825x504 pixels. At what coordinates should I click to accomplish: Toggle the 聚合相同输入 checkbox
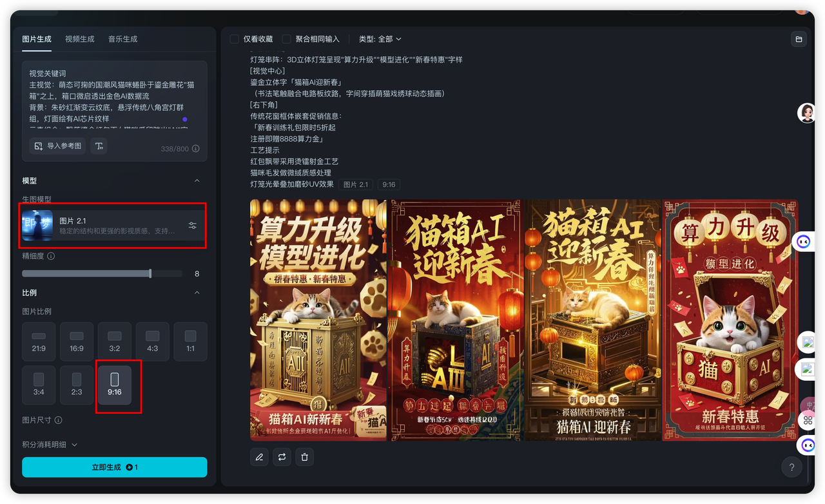pos(287,39)
